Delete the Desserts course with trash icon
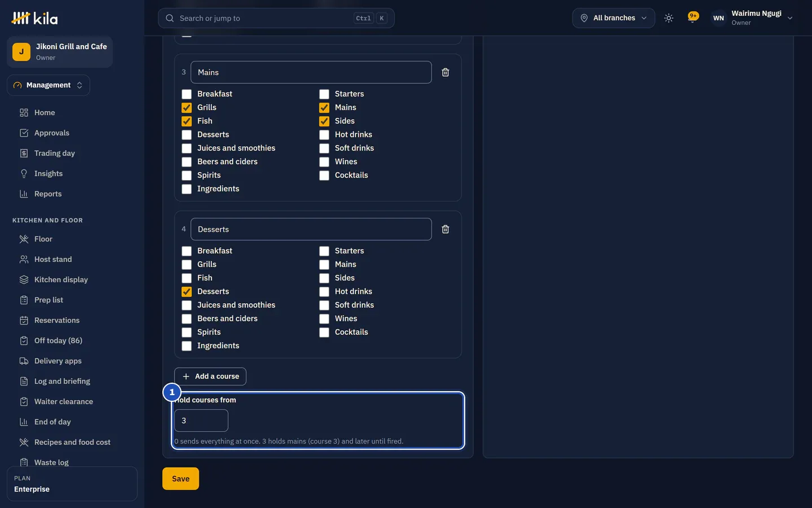Viewport: 812px width, 508px height. point(445,229)
